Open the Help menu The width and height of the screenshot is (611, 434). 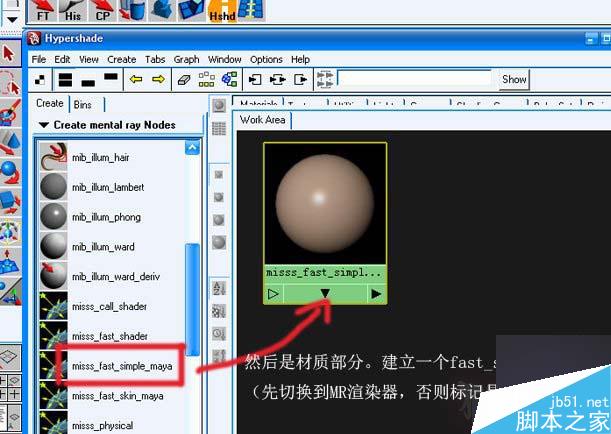coord(300,60)
